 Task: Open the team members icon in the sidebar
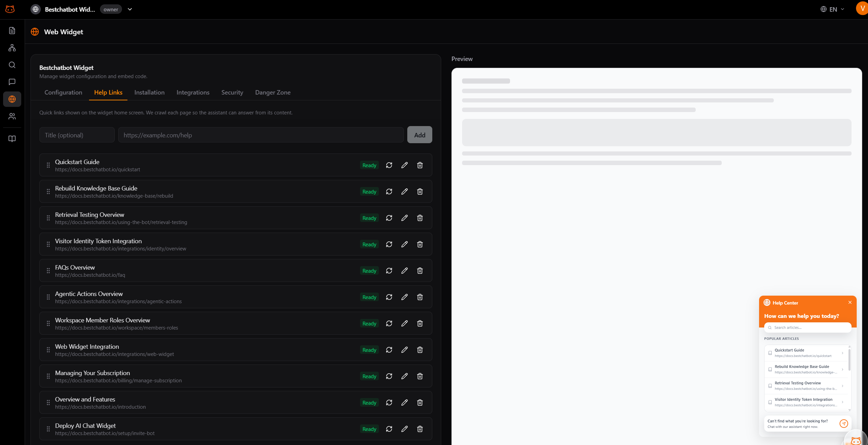[12, 116]
